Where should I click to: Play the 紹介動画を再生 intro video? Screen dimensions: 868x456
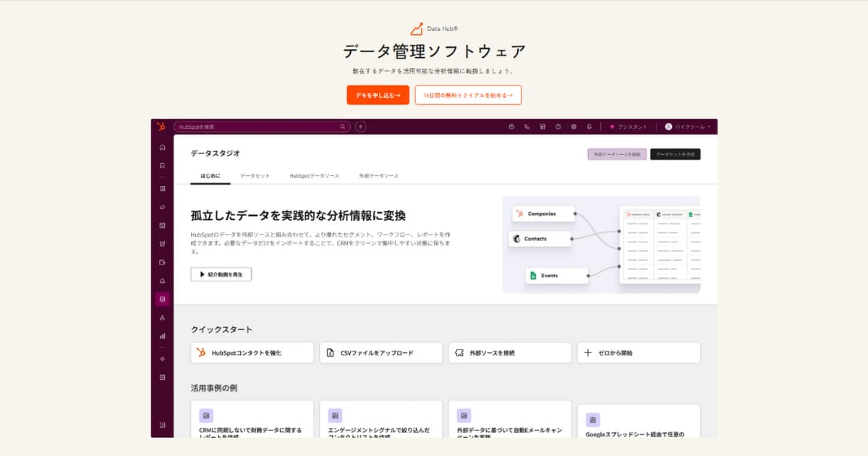(x=221, y=274)
